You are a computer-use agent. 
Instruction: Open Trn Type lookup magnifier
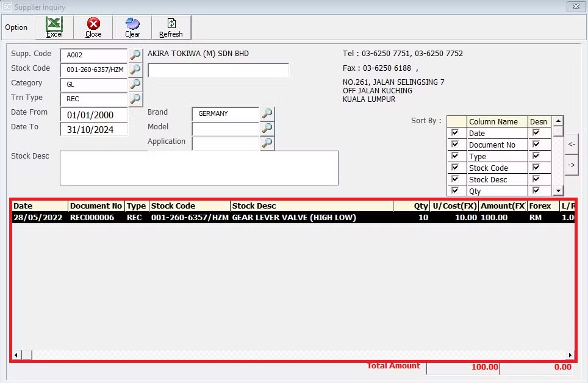tap(135, 99)
